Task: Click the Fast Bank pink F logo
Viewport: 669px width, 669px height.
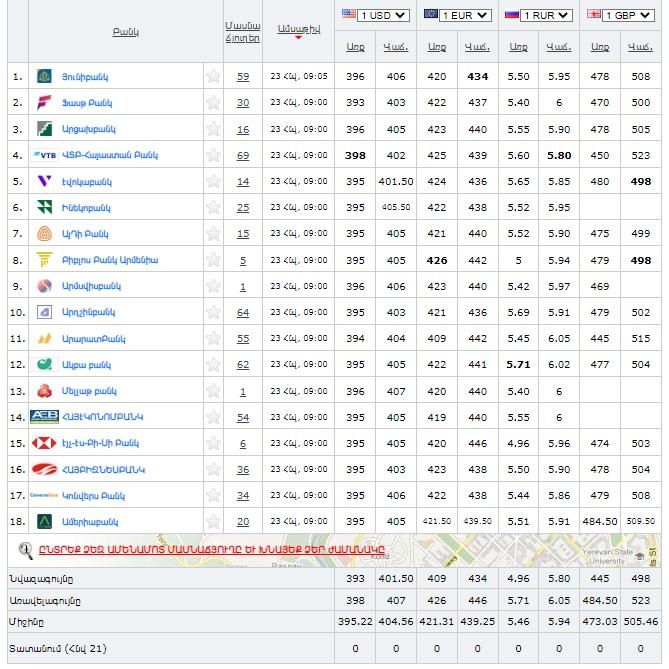Action: 44,103
